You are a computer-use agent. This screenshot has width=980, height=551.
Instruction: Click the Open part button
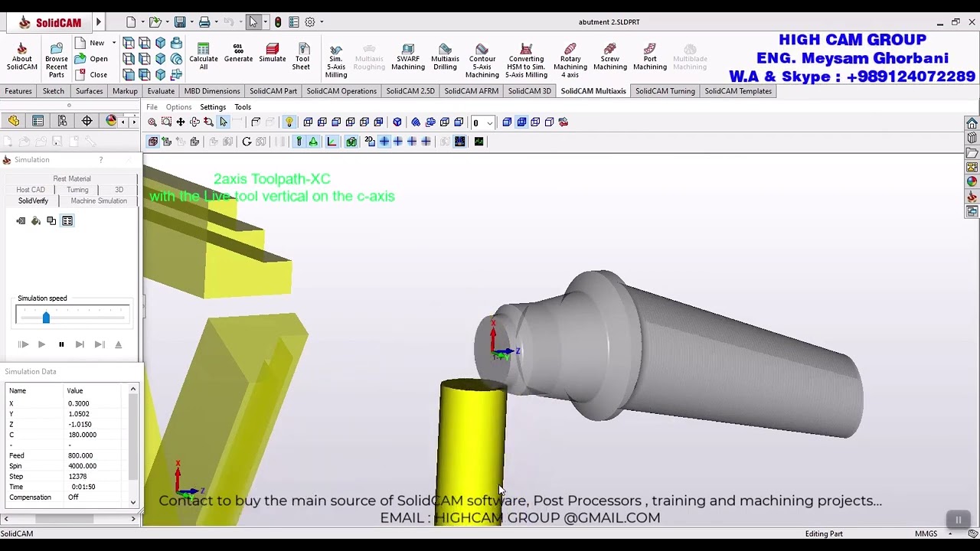[91, 59]
